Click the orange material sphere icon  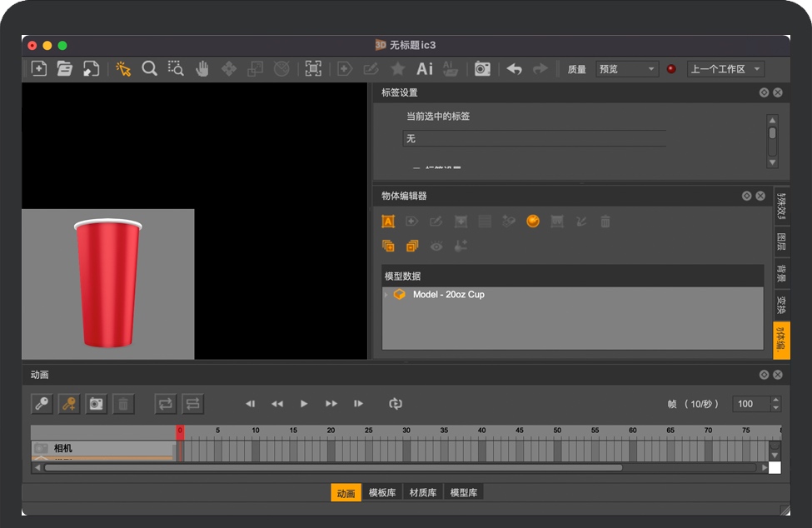(533, 222)
